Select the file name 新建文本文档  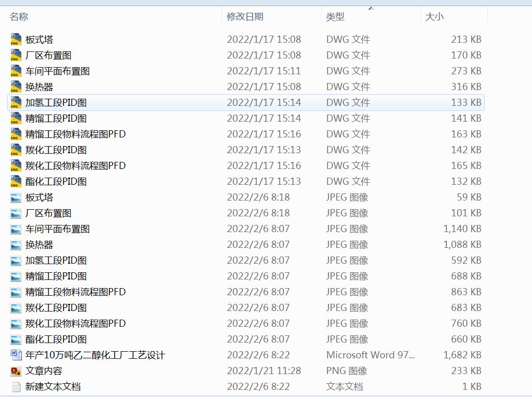(53, 386)
